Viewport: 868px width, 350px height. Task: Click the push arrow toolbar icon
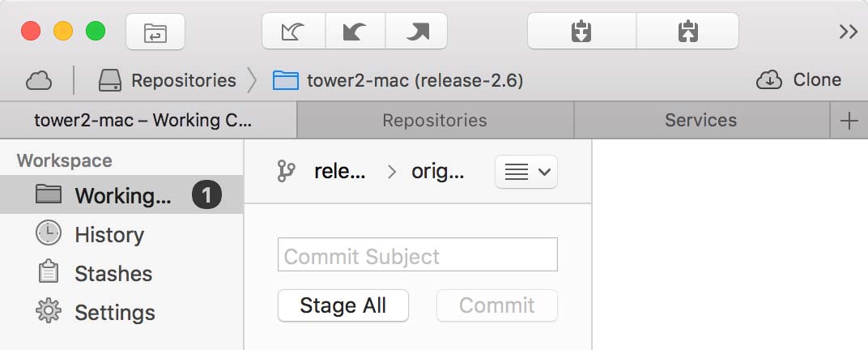(x=417, y=32)
